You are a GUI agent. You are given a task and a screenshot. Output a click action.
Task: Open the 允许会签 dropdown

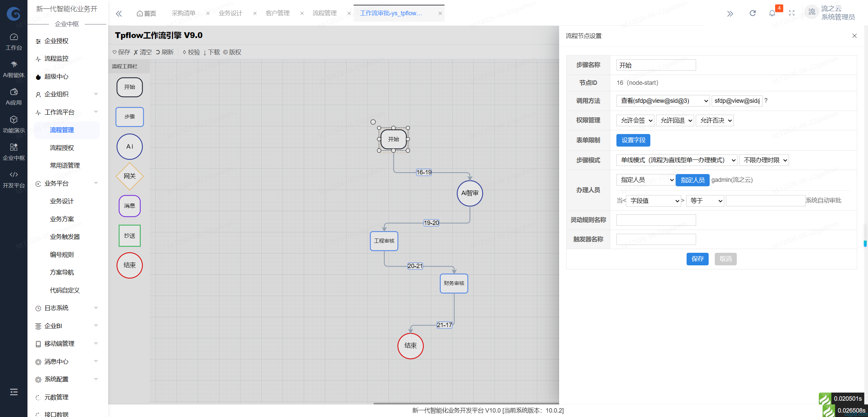[635, 120]
